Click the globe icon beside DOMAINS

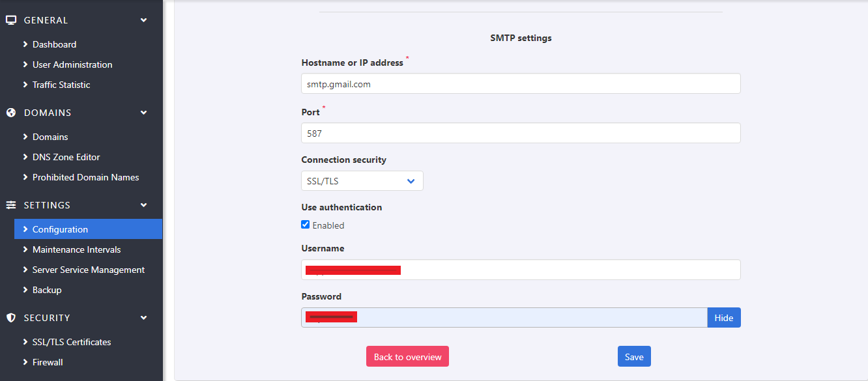(11, 113)
